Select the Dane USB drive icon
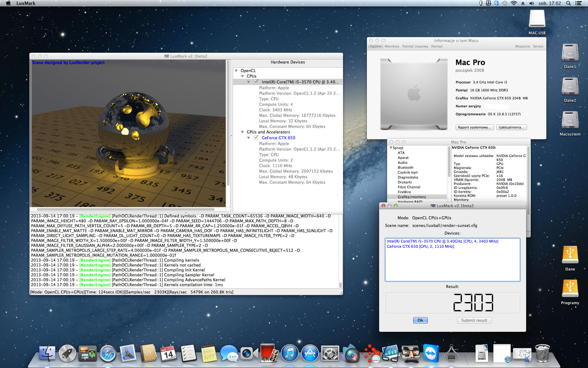The width and height of the screenshot is (588, 368). point(570,255)
